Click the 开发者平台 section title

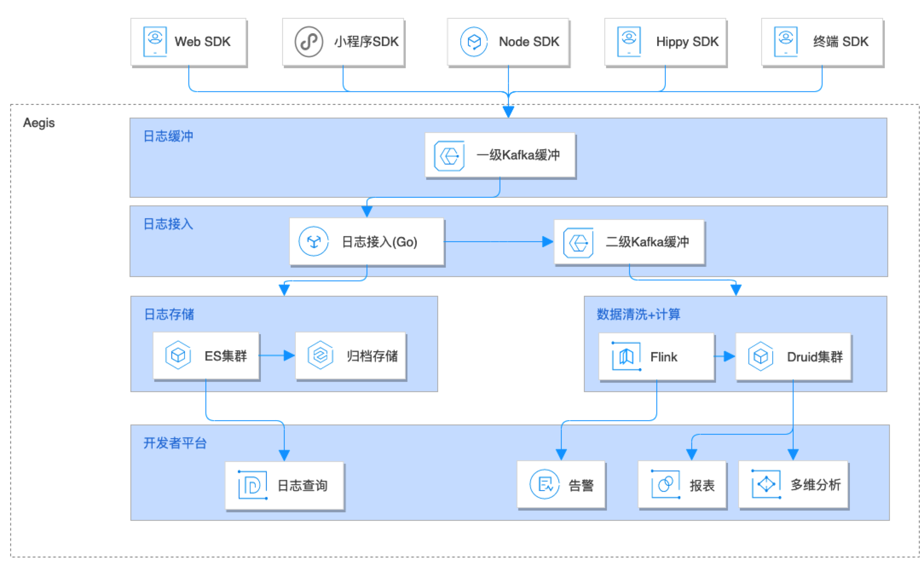pos(175,443)
